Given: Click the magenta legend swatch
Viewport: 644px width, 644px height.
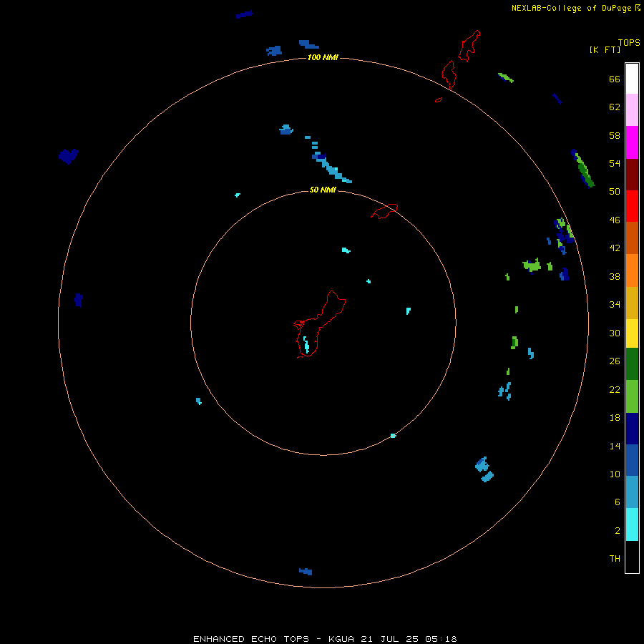Looking at the screenshot, I should [x=632, y=142].
